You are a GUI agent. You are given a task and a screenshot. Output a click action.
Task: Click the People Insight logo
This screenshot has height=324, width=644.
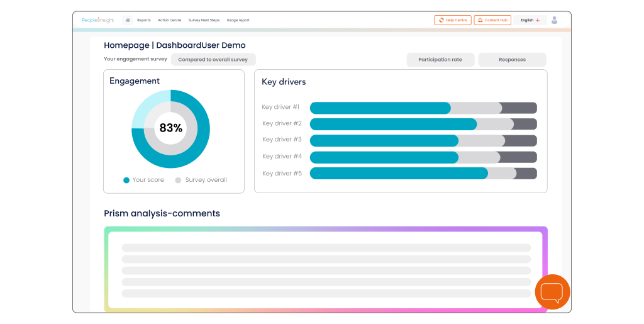tap(97, 20)
